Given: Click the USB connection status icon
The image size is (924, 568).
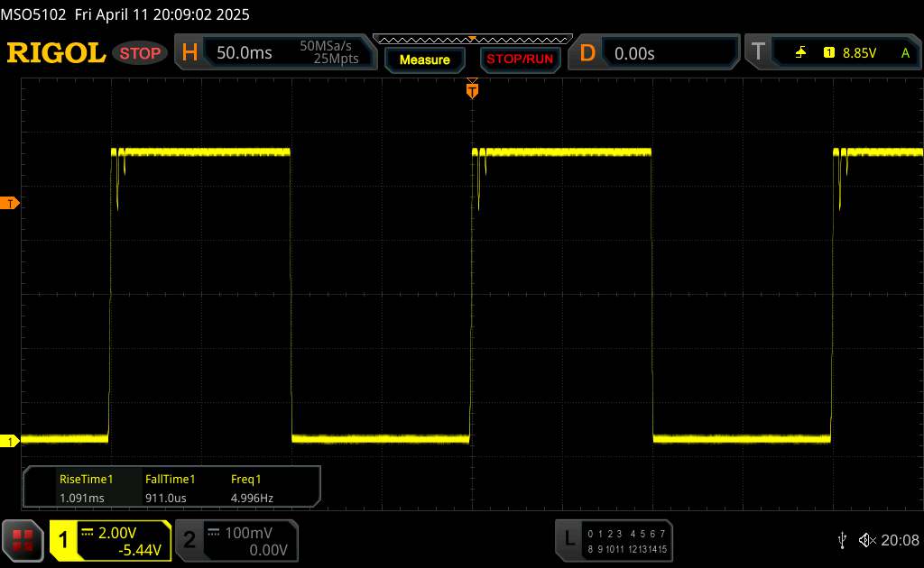Looking at the screenshot, I should [x=842, y=540].
